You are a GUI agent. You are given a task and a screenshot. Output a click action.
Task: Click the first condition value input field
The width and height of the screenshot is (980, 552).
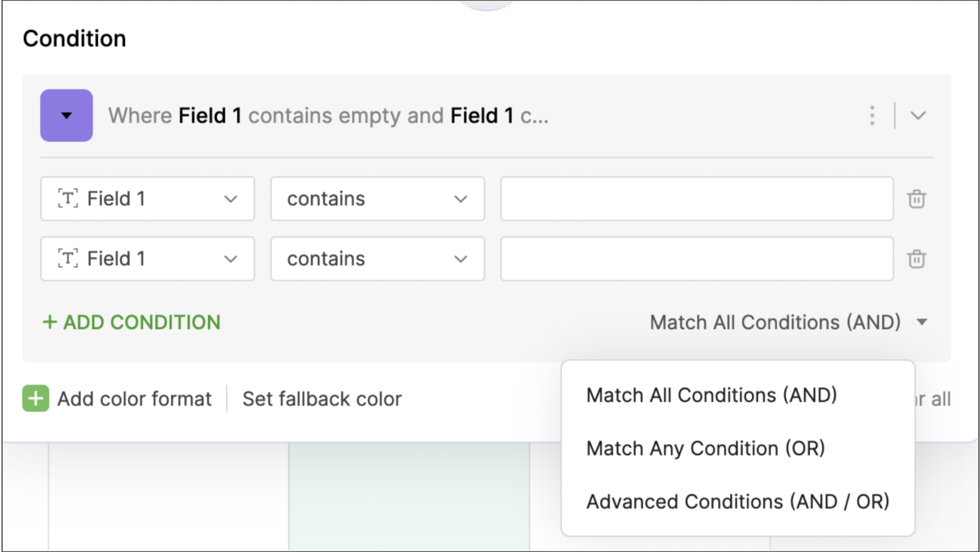pyautogui.click(x=697, y=199)
